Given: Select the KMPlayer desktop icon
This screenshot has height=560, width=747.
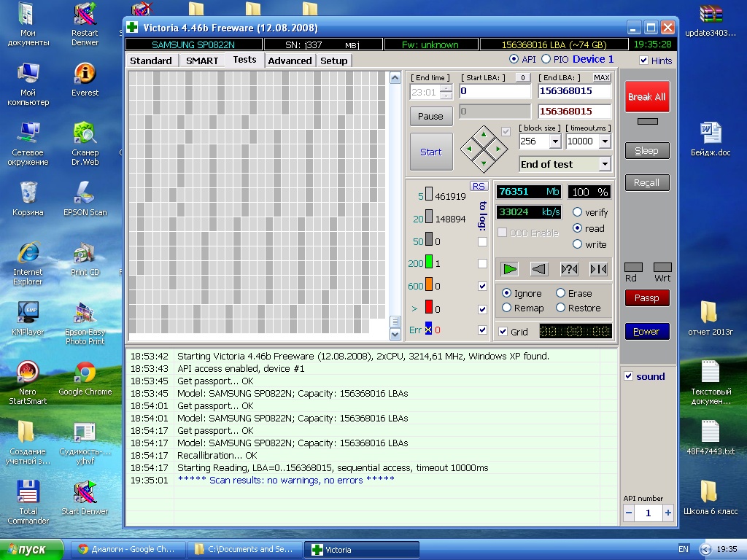Looking at the screenshot, I should pyautogui.click(x=28, y=319).
